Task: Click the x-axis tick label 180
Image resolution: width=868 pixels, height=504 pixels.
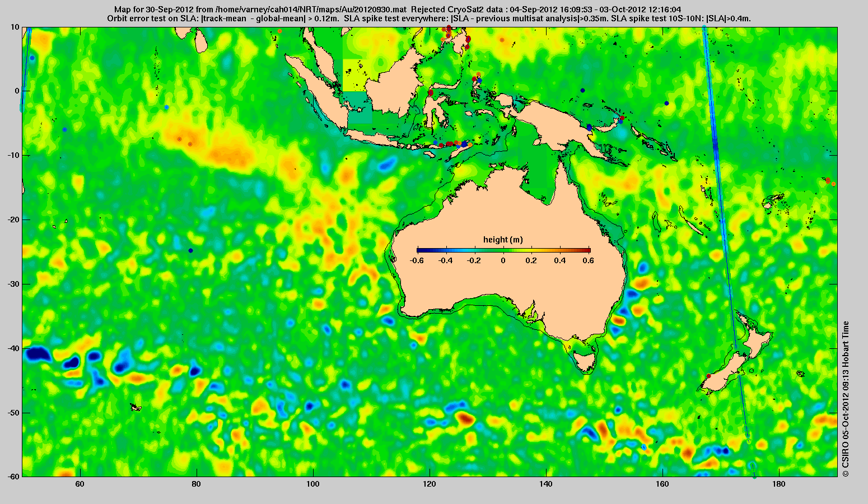Action: point(779,483)
